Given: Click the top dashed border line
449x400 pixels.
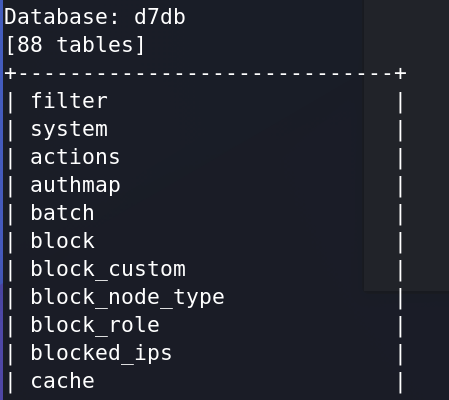Looking at the screenshot, I should point(205,73).
